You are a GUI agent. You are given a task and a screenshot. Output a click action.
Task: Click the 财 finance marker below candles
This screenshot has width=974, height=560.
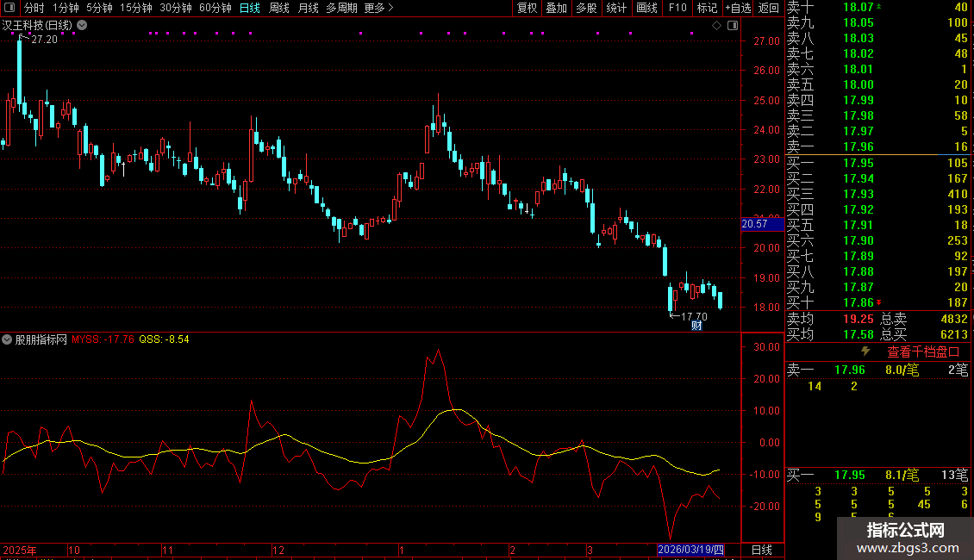696,326
